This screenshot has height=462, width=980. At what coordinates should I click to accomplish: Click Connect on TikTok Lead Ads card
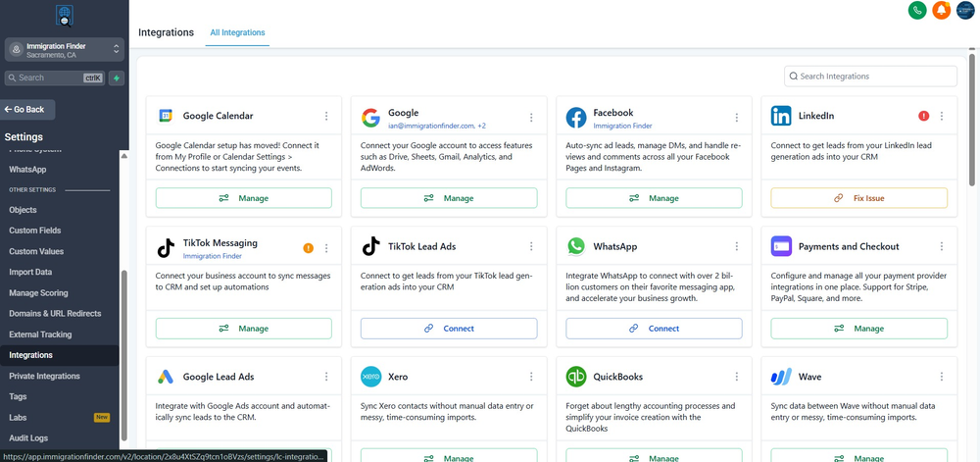pos(449,329)
